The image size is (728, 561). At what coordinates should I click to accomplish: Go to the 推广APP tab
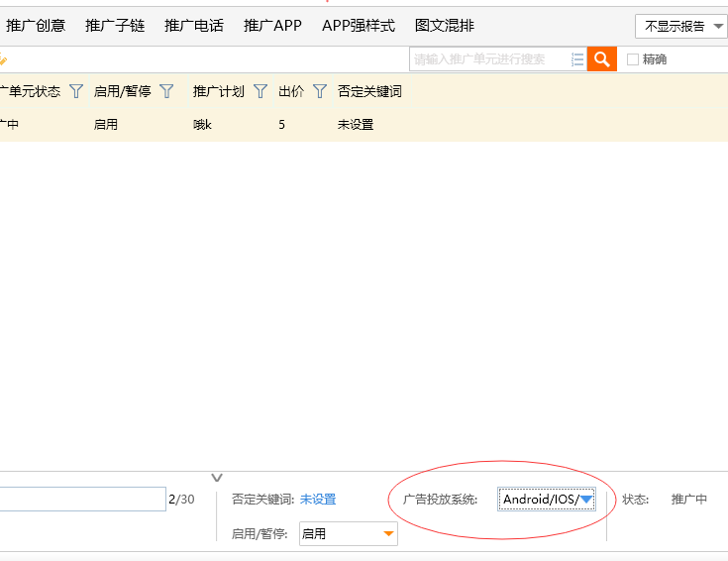(272, 26)
